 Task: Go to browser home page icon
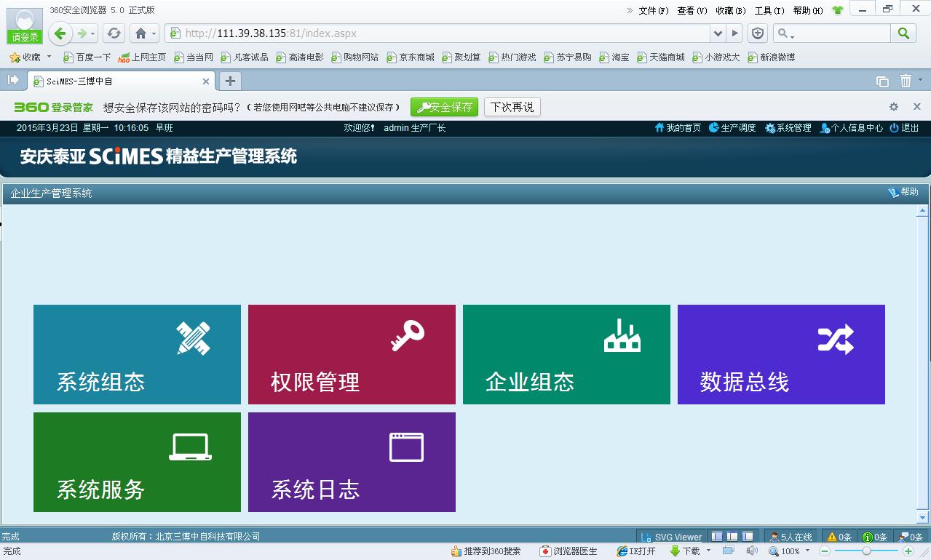tap(140, 33)
